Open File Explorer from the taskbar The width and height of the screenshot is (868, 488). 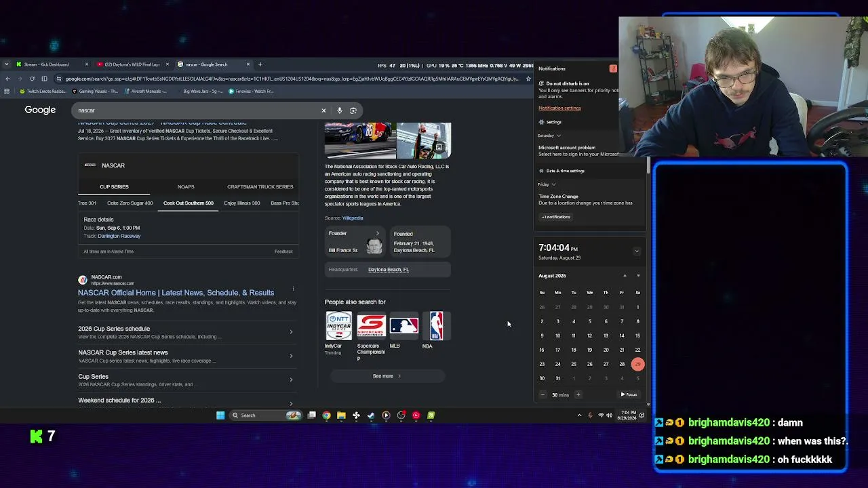(341, 415)
